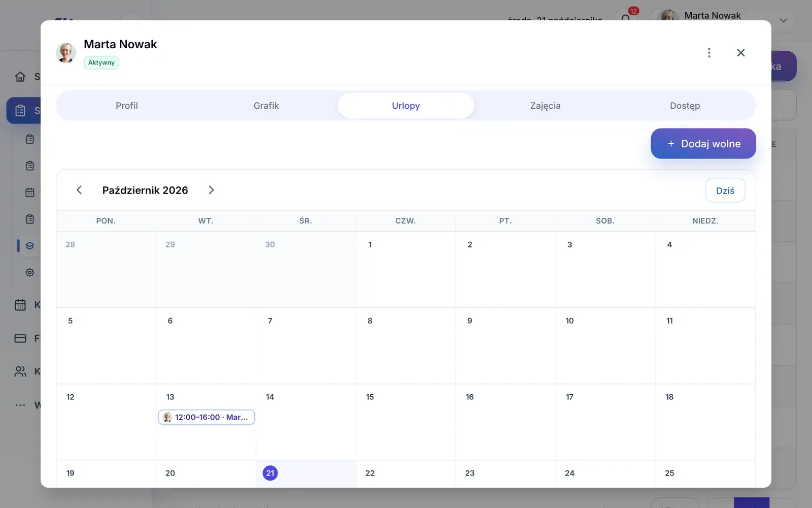Open the 12:00–16:00 leave entry on day 13
The width and height of the screenshot is (812, 508).
click(207, 417)
